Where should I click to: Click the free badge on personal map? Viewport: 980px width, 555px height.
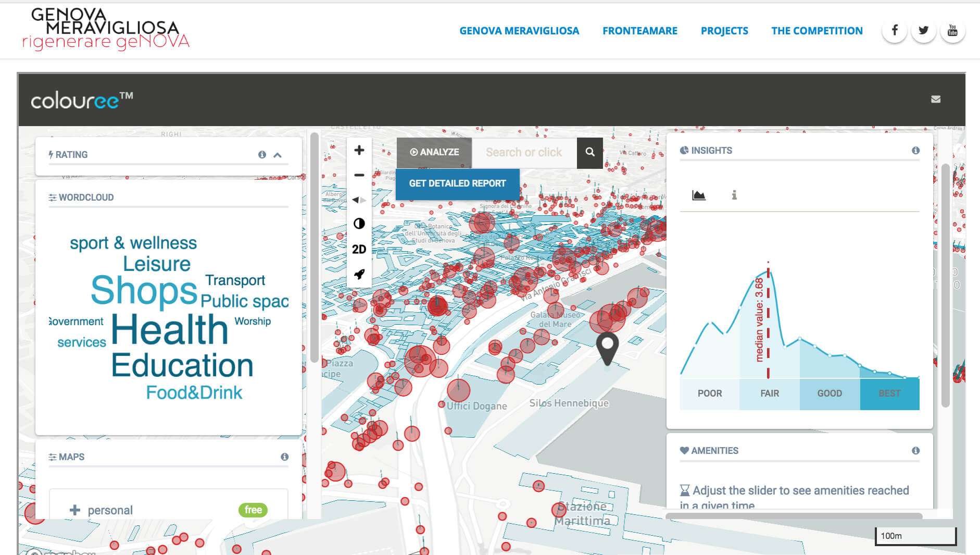[x=253, y=510]
